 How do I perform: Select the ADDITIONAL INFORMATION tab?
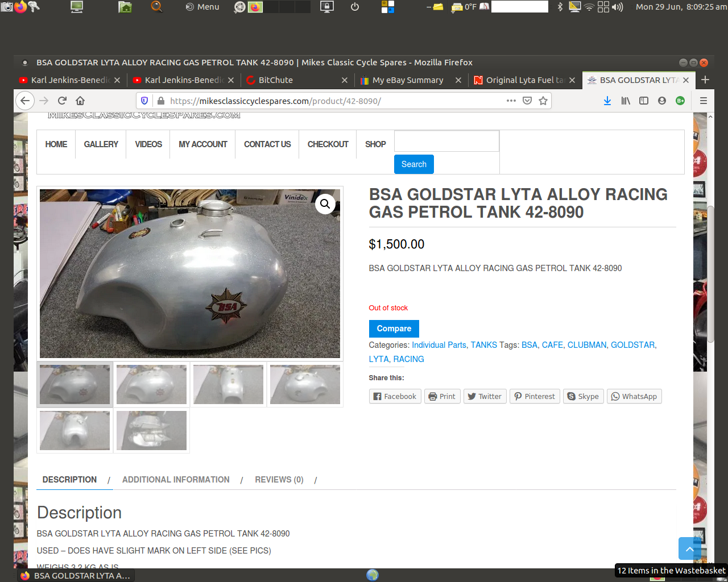click(176, 480)
